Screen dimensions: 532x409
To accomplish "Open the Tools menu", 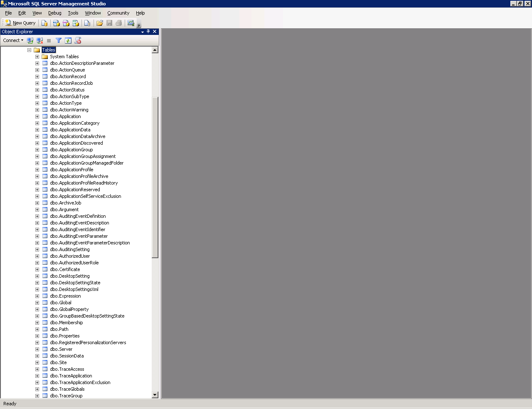I will [73, 13].
